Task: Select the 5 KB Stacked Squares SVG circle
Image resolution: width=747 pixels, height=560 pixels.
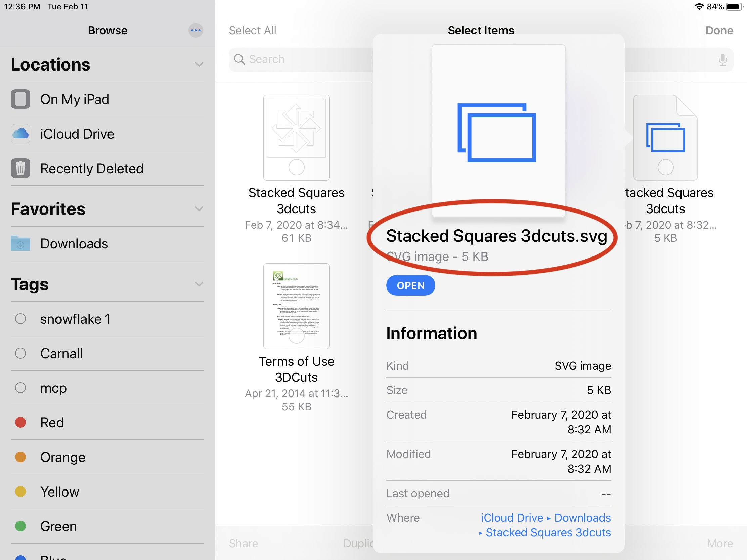Action: tap(665, 168)
